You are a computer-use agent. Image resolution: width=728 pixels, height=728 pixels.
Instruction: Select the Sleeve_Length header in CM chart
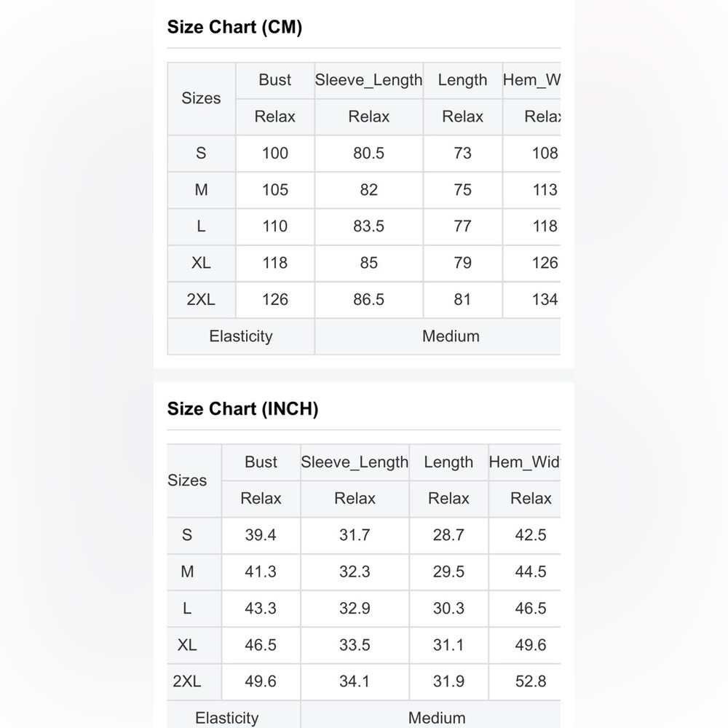pos(368,80)
